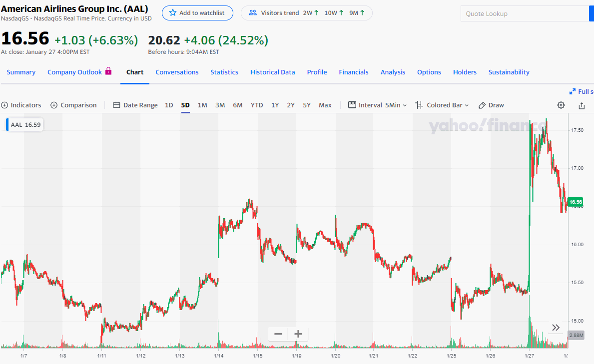Click the Date Range button label

tap(140, 105)
